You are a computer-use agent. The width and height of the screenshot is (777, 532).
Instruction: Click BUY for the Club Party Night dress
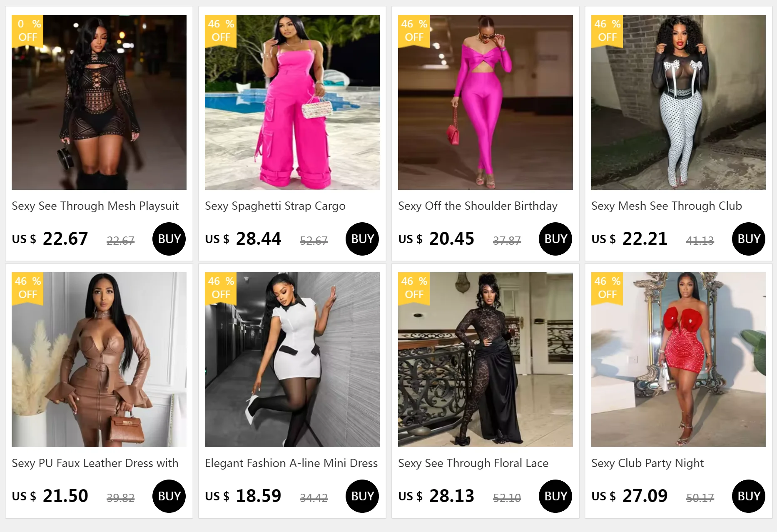[x=749, y=496]
